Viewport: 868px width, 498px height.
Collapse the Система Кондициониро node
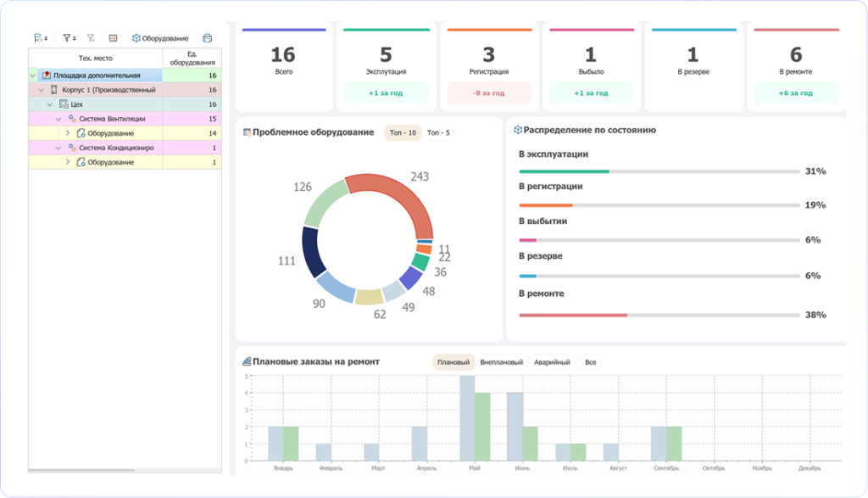point(58,148)
